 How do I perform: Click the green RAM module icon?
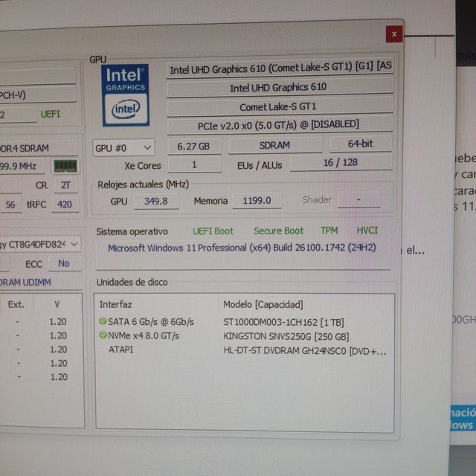(65, 166)
